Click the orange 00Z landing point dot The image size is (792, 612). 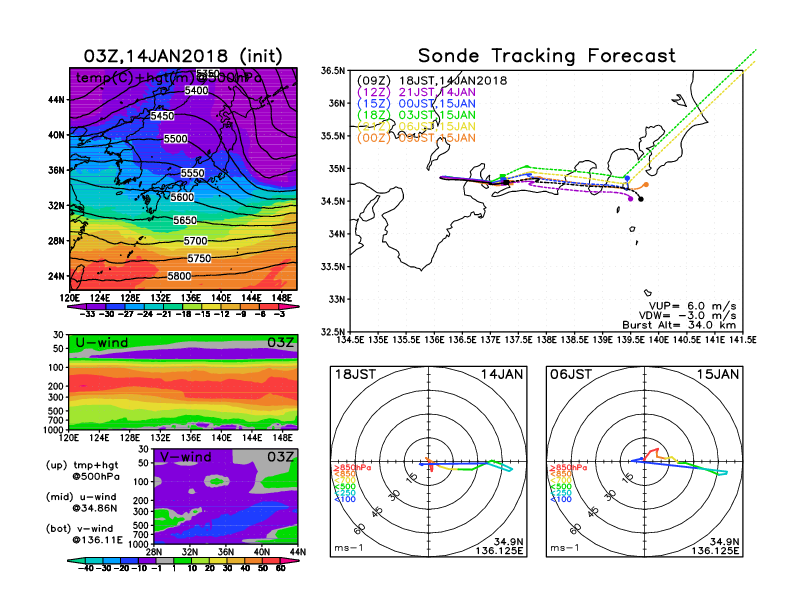(646, 184)
